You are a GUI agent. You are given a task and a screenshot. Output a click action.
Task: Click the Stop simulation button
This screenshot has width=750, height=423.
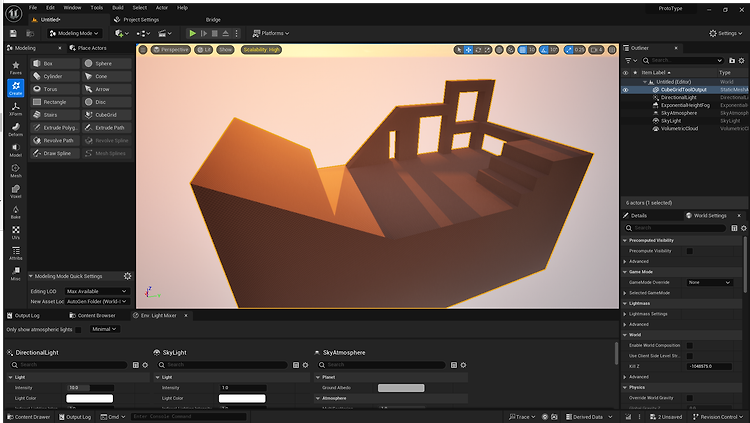[215, 33]
